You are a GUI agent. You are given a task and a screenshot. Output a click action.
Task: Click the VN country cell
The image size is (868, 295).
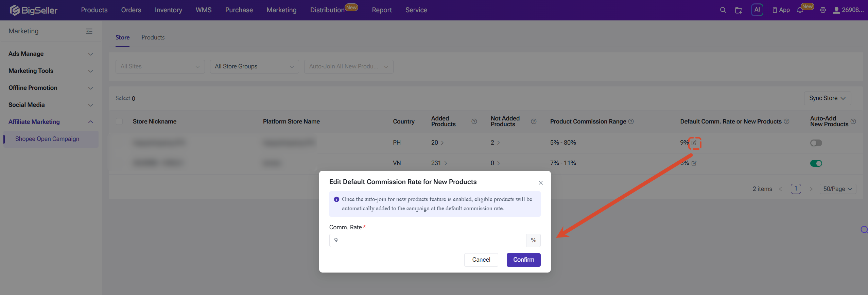click(397, 163)
